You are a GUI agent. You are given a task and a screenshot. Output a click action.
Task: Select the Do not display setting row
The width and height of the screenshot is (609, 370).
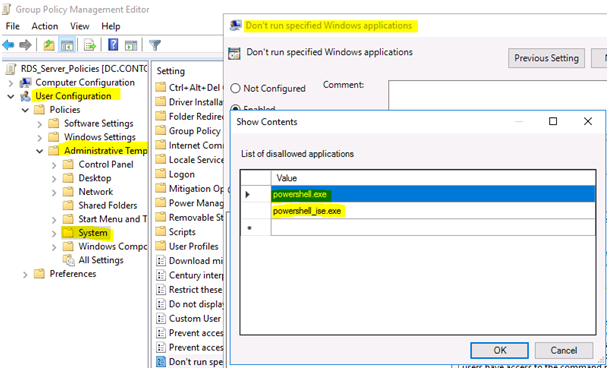click(189, 304)
